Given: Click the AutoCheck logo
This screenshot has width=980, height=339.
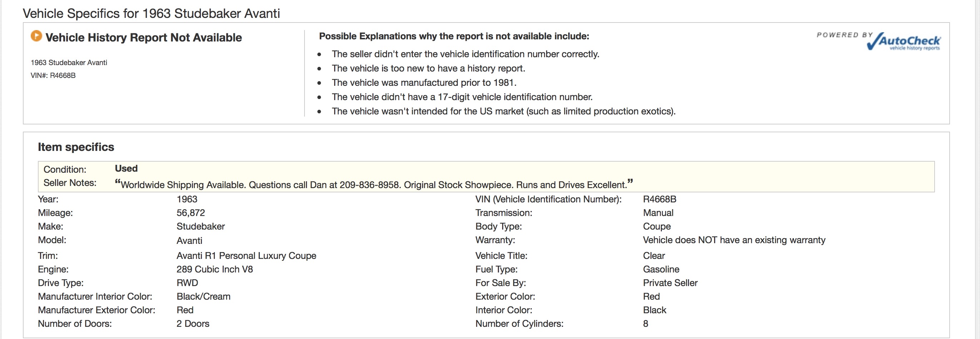Looking at the screenshot, I should 903,41.
